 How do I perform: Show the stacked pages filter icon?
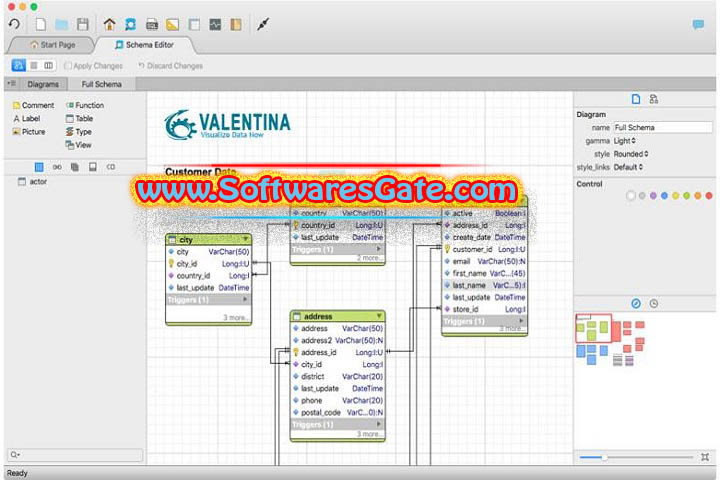(75, 167)
